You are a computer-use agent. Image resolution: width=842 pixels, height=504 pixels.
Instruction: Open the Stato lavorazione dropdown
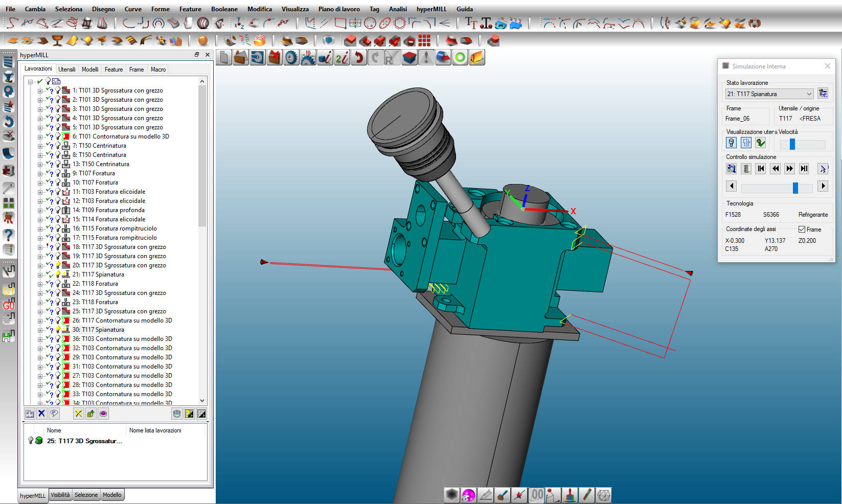809,94
